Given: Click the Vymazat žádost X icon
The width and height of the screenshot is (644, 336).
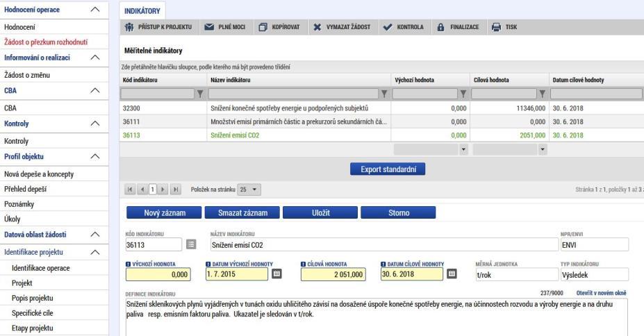Looking at the screenshot, I should point(317,27).
